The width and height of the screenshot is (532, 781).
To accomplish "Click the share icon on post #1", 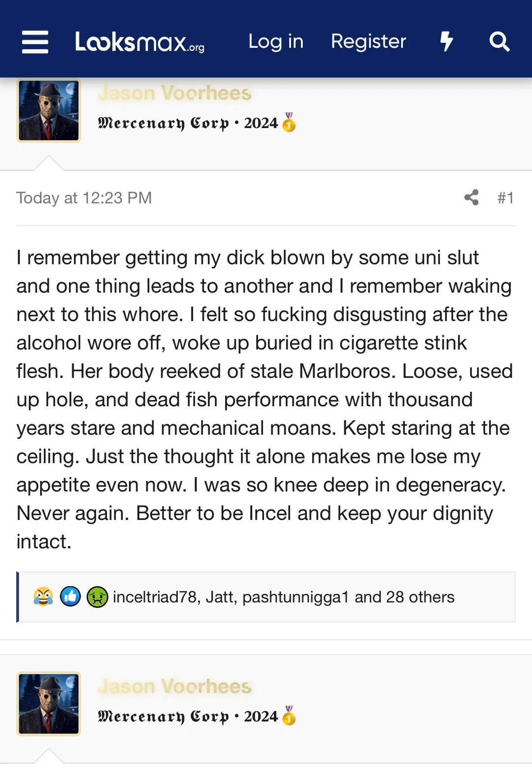I will tap(471, 197).
